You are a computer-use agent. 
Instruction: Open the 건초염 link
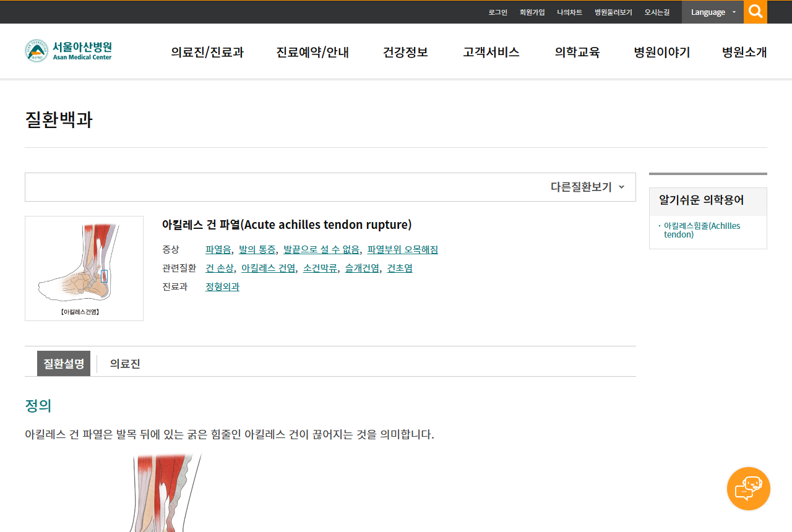400,268
